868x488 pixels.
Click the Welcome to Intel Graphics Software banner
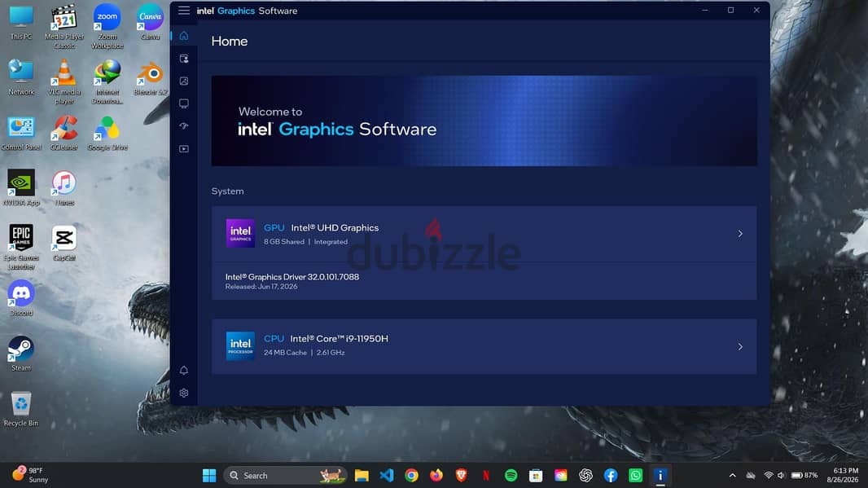tap(484, 121)
